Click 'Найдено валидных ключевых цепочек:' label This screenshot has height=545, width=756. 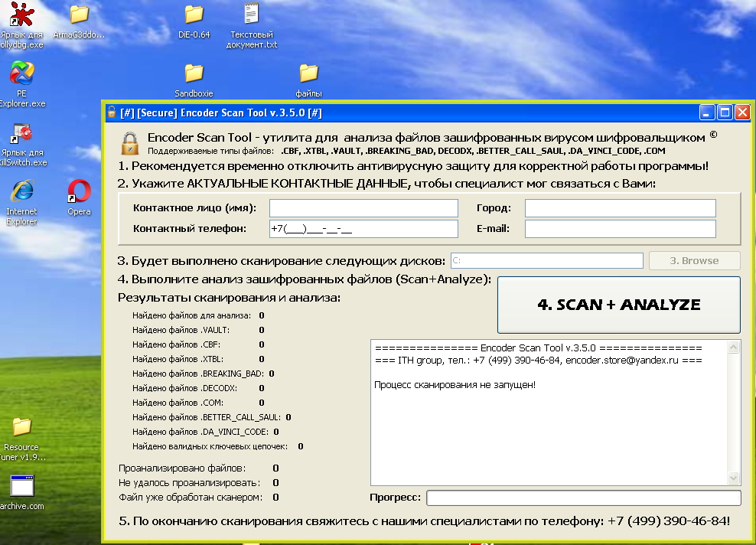coord(210,446)
